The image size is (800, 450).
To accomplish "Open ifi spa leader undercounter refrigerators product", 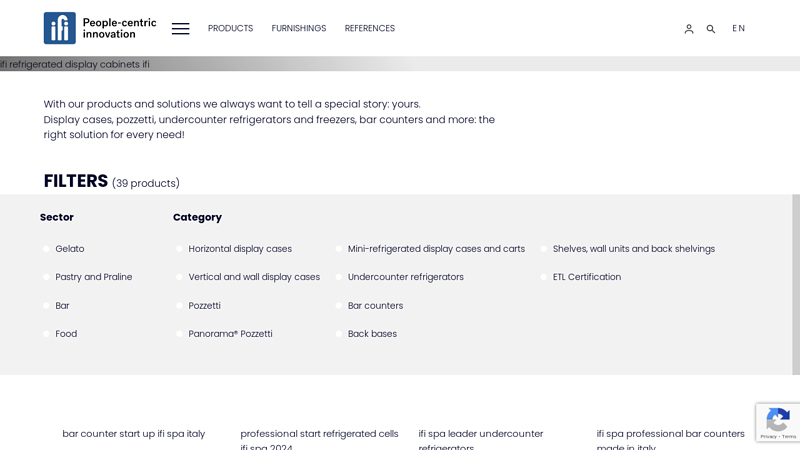I will (481, 439).
